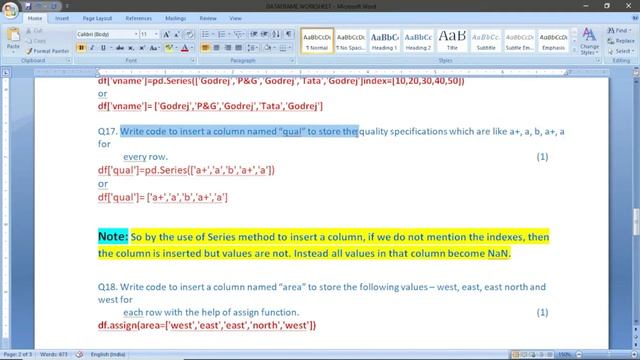This screenshot has width=640, height=360.
Task: Use the Format Painter tool
Action: point(47,51)
